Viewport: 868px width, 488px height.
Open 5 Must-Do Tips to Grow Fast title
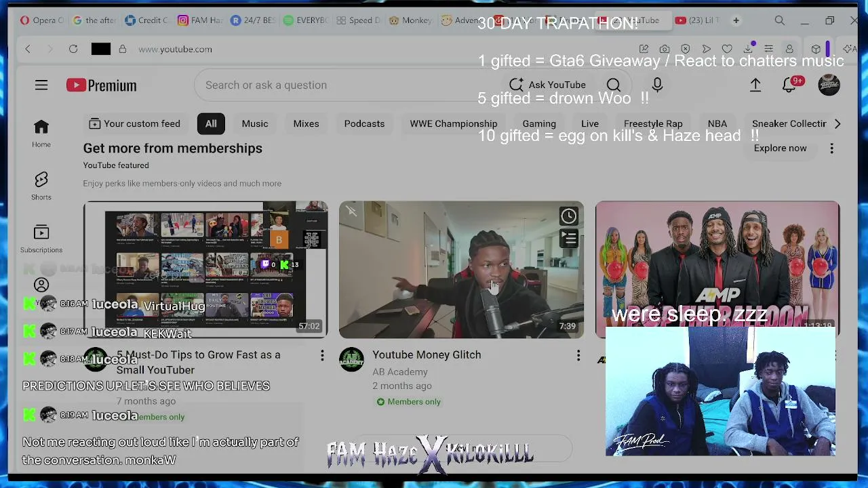point(198,363)
